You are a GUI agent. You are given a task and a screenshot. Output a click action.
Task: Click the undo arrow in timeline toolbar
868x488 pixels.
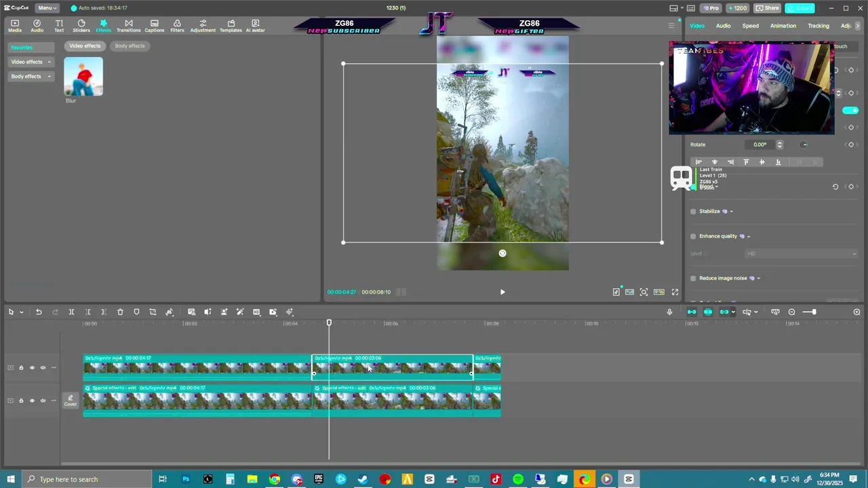tap(39, 312)
